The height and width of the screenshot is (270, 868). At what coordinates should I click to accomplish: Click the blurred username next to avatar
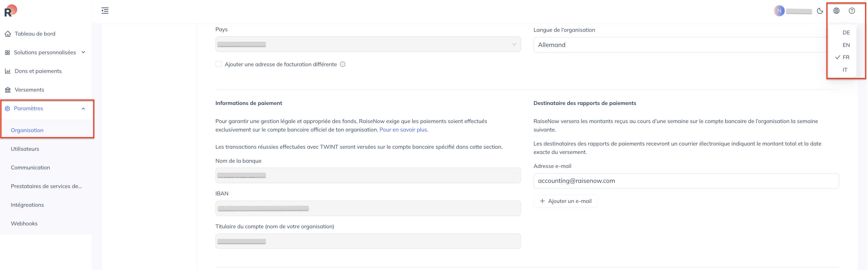(x=799, y=11)
